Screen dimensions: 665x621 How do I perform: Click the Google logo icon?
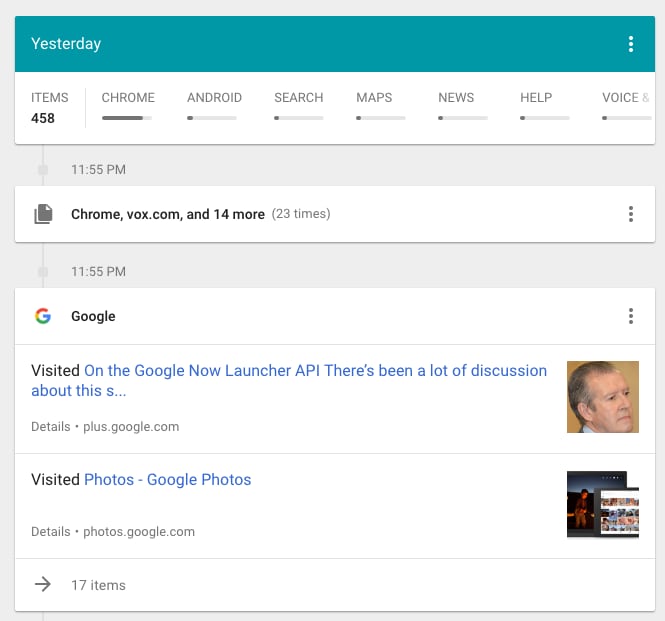[43, 316]
